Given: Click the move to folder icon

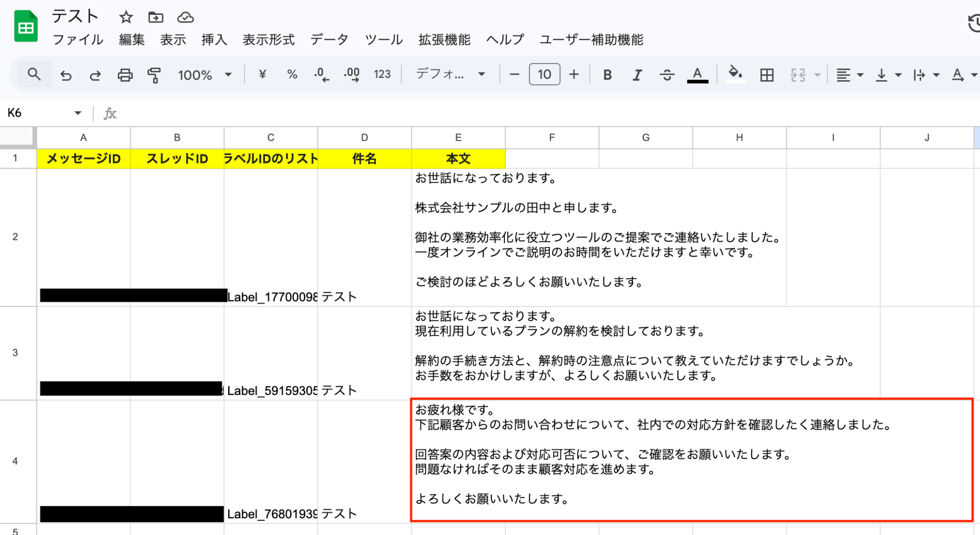Looking at the screenshot, I should click(156, 18).
